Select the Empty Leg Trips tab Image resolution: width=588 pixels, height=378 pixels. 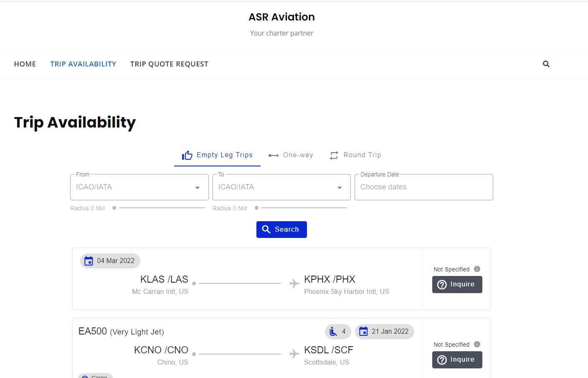[217, 155]
